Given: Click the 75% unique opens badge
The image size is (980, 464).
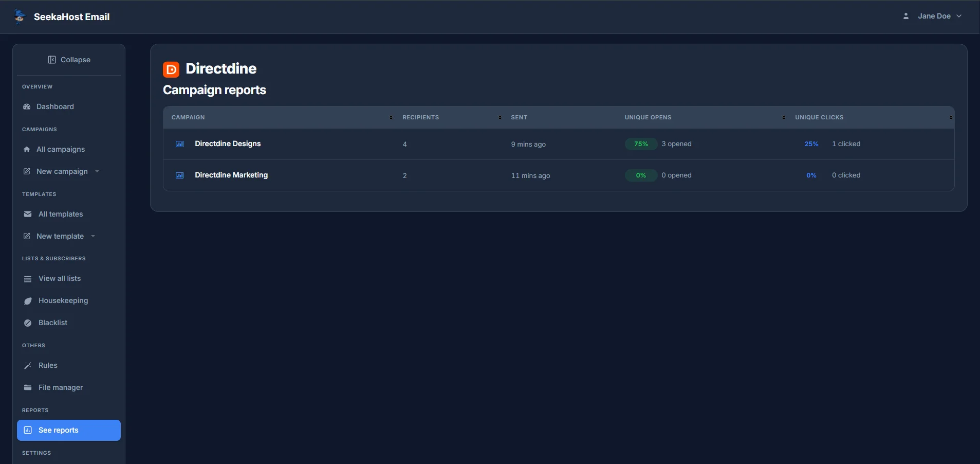Looking at the screenshot, I should click(x=641, y=144).
